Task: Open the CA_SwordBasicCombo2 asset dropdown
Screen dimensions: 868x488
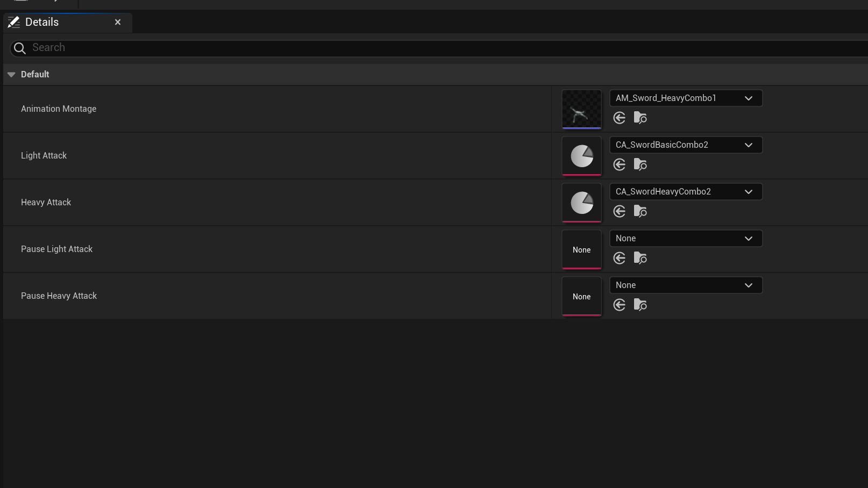Action: tap(686, 145)
